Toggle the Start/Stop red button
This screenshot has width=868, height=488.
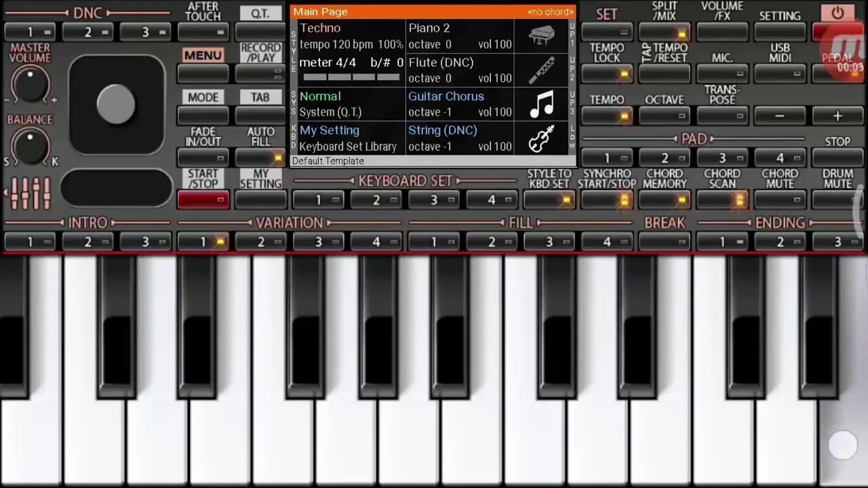click(203, 200)
